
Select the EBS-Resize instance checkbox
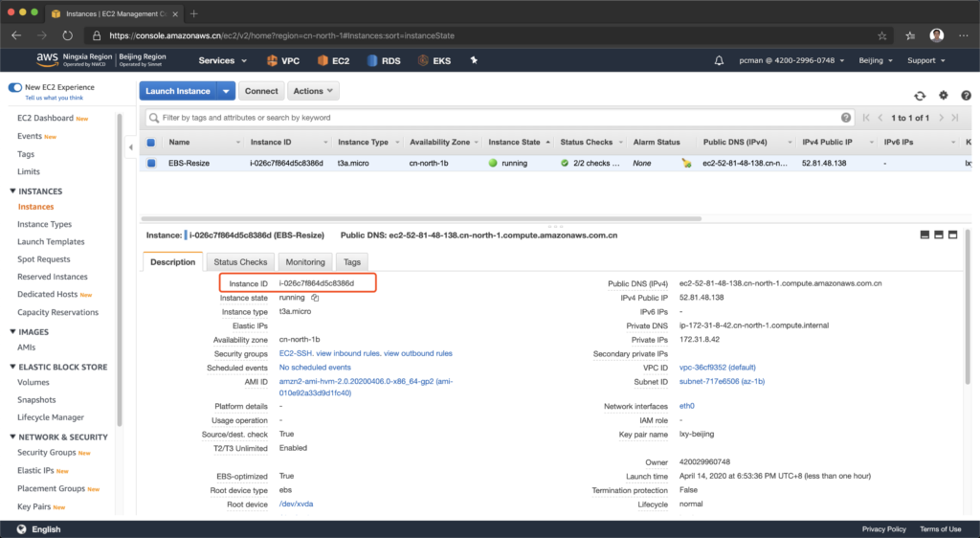point(151,163)
